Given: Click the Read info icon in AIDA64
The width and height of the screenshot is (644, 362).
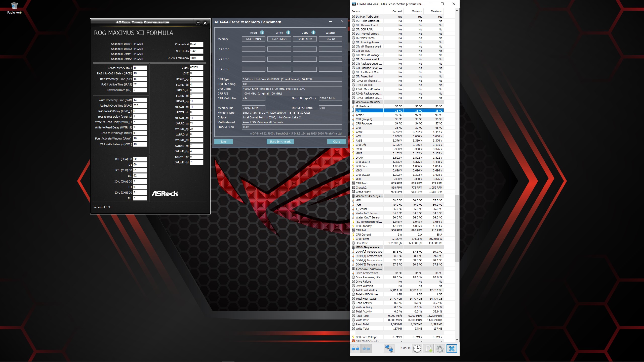Looking at the screenshot, I should (x=262, y=32).
